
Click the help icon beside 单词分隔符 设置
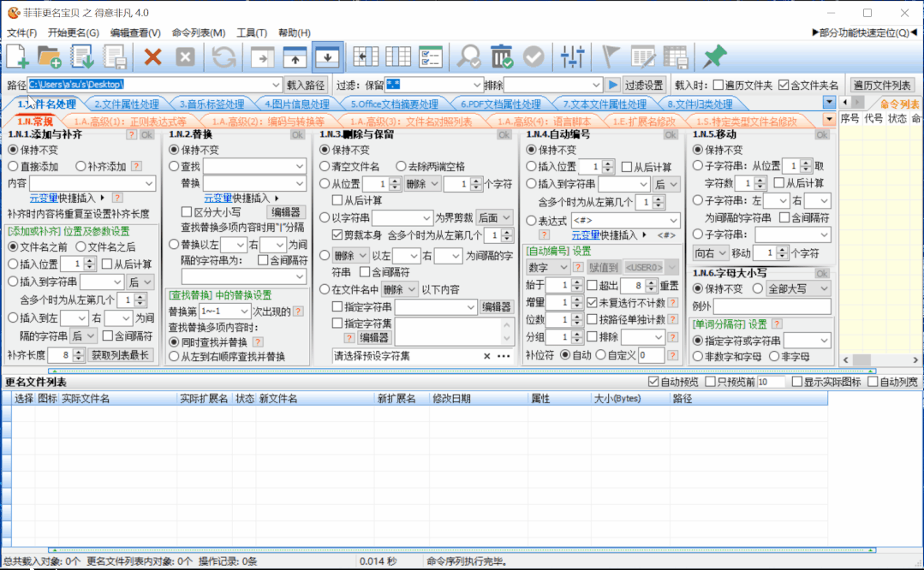[778, 324]
